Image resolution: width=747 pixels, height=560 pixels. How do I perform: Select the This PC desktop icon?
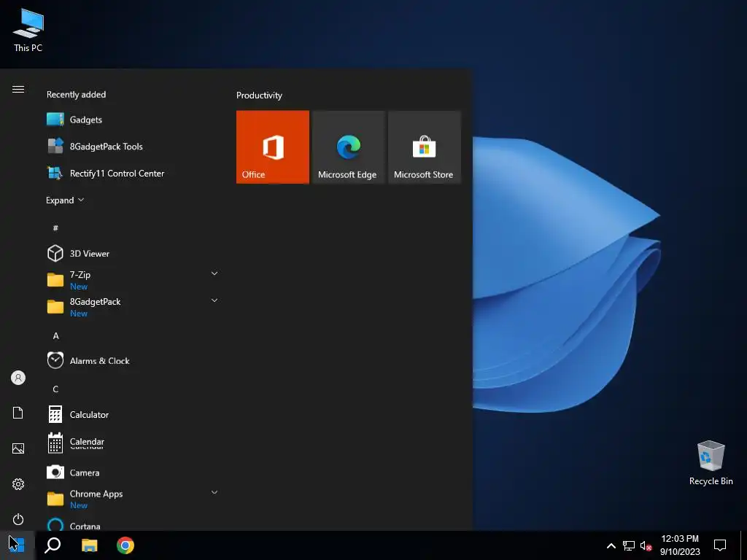tap(28, 29)
